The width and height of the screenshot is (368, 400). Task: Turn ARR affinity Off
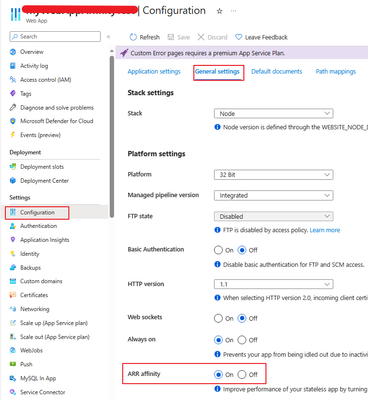coord(242,375)
